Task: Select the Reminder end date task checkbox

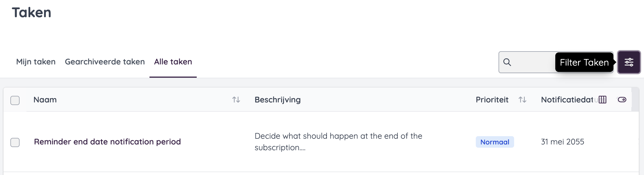Action: click(15, 142)
